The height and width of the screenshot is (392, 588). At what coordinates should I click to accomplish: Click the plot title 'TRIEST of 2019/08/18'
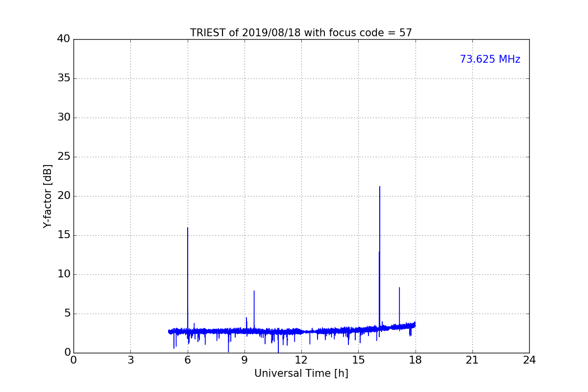click(x=301, y=33)
